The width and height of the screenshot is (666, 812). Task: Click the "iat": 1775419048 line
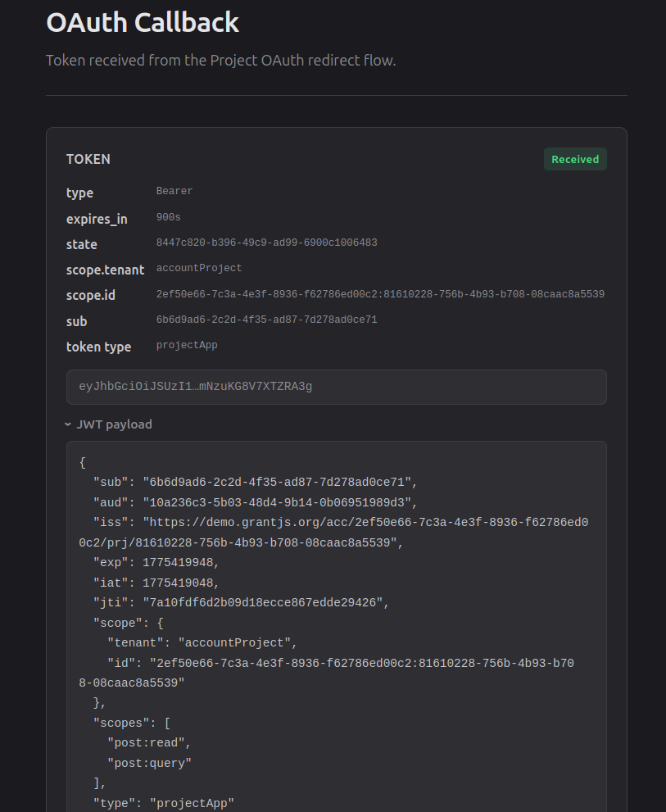(156, 583)
